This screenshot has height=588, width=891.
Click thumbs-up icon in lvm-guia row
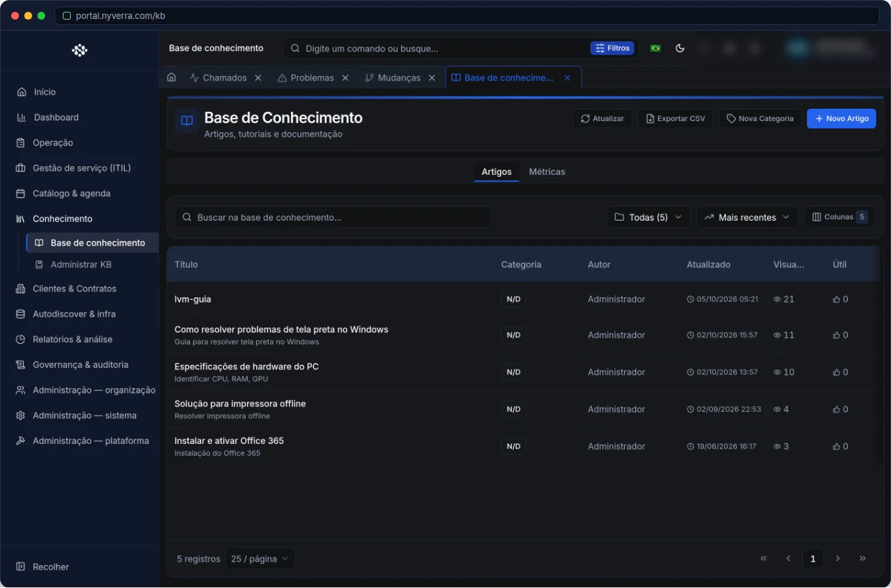pyautogui.click(x=837, y=299)
